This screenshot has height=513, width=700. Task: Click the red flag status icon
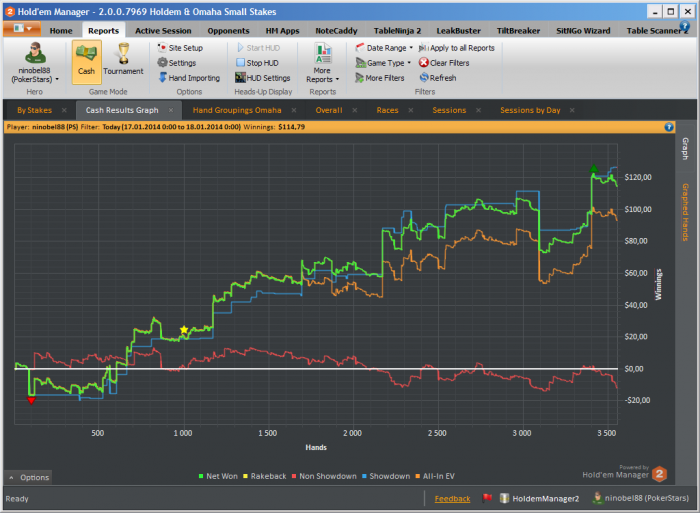[487, 497]
